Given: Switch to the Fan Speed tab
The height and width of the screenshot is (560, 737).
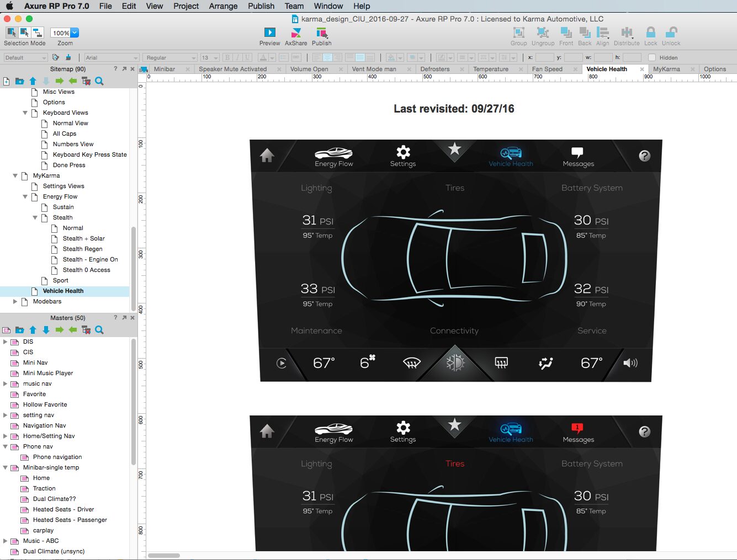Looking at the screenshot, I should coord(547,69).
